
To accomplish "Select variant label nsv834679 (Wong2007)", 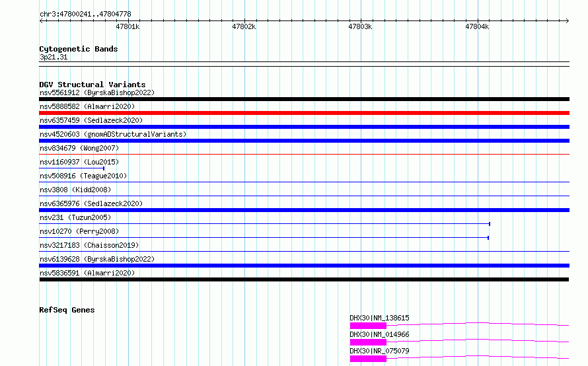I will pos(79,148).
